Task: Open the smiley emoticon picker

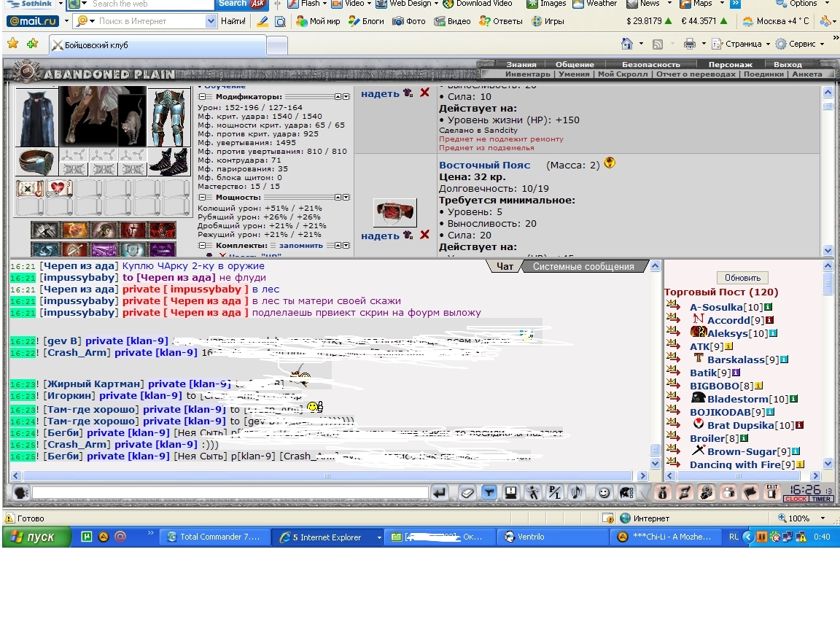Action: 604,492
